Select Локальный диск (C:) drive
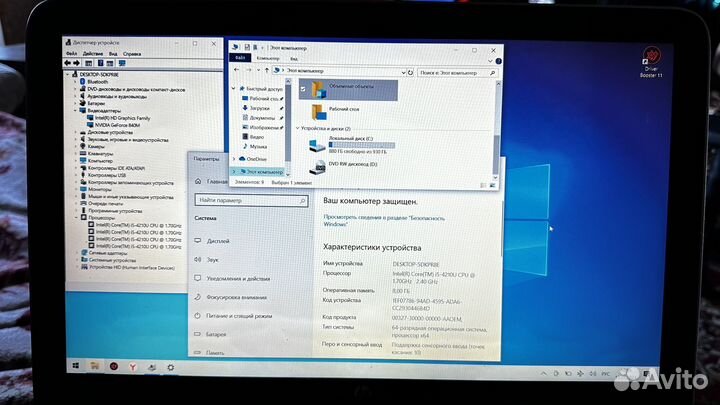This screenshot has height=405, width=720. (x=351, y=145)
